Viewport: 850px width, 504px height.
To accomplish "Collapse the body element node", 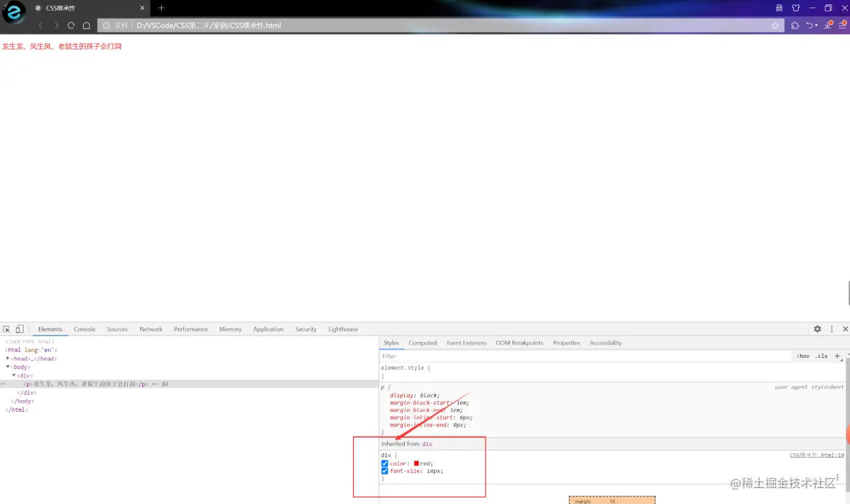I will tap(8, 367).
